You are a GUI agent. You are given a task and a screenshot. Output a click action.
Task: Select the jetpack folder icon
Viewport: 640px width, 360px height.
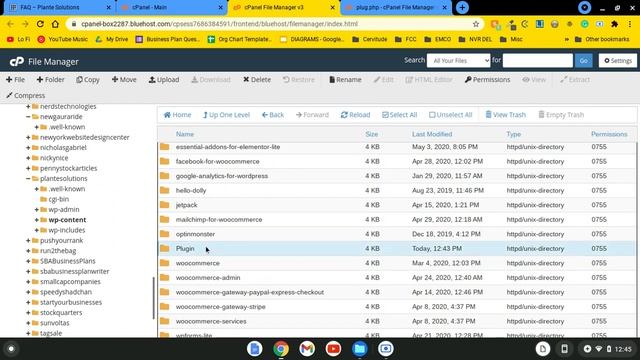click(164, 205)
